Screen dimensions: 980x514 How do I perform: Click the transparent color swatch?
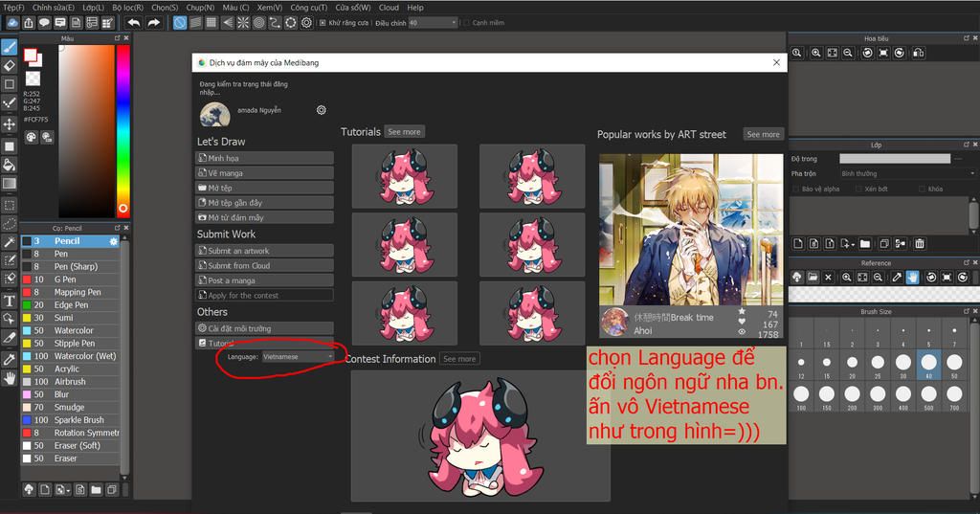(33, 78)
